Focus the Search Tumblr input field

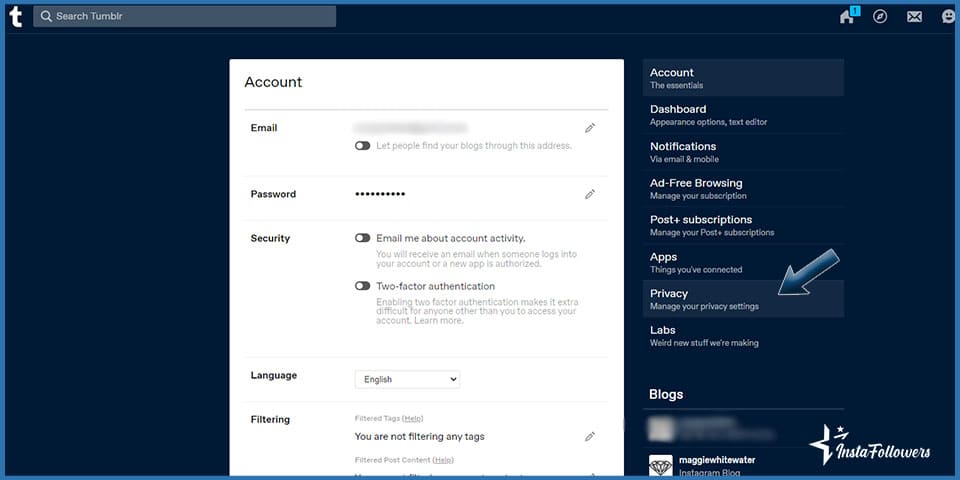click(x=184, y=17)
